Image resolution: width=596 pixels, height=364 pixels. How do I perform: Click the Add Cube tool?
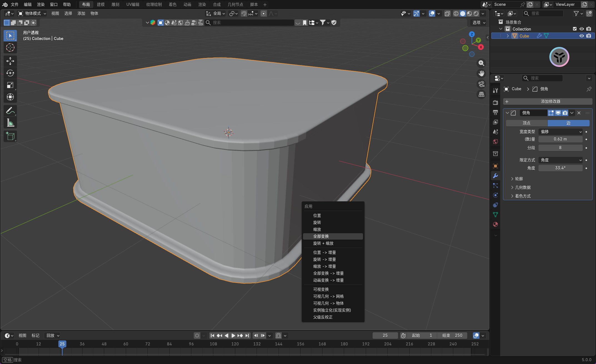click(10, 136)
